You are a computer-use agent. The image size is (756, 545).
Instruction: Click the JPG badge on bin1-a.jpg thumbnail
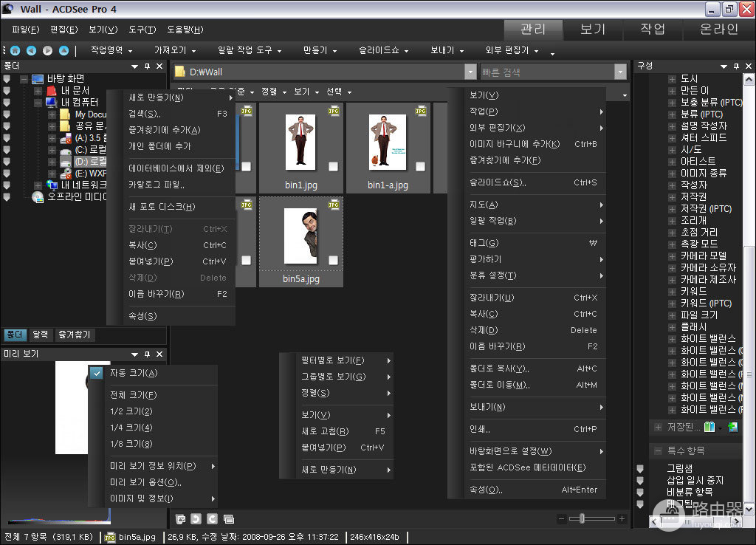point(421,111)
